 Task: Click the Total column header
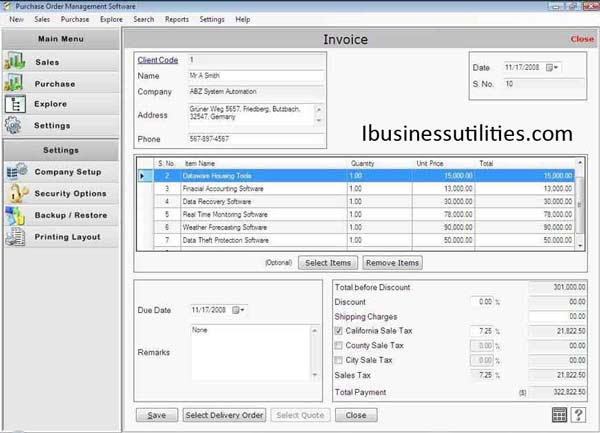525,163
